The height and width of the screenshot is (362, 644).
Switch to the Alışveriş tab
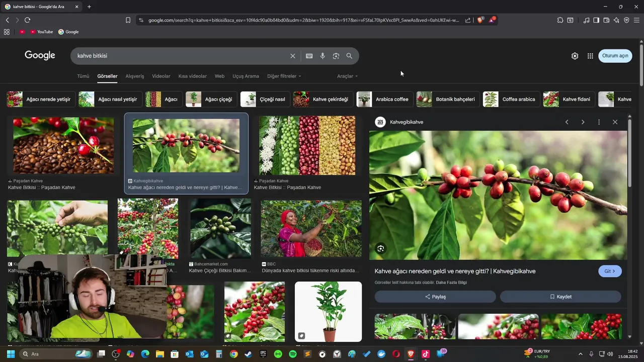click(x=135, y=76)
